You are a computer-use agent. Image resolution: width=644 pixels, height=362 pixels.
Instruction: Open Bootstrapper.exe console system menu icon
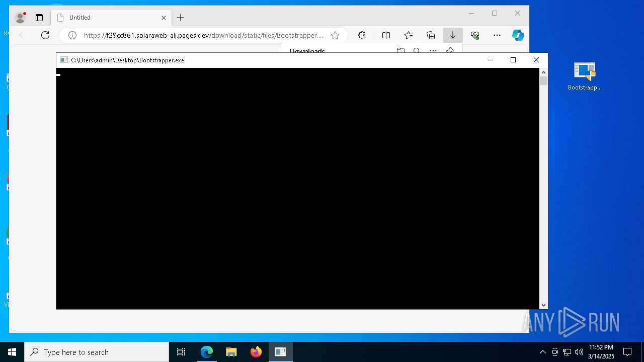(64, 60)
